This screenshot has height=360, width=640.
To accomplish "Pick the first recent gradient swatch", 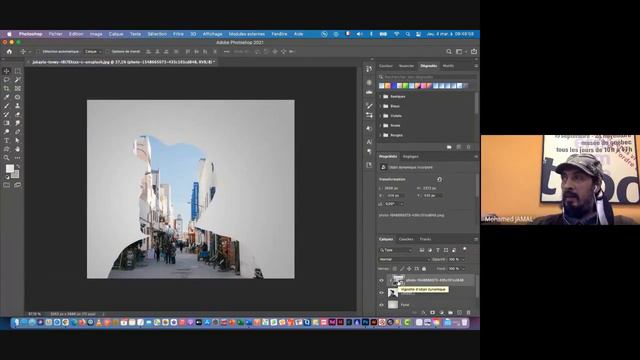I will (x=382, y=86).
